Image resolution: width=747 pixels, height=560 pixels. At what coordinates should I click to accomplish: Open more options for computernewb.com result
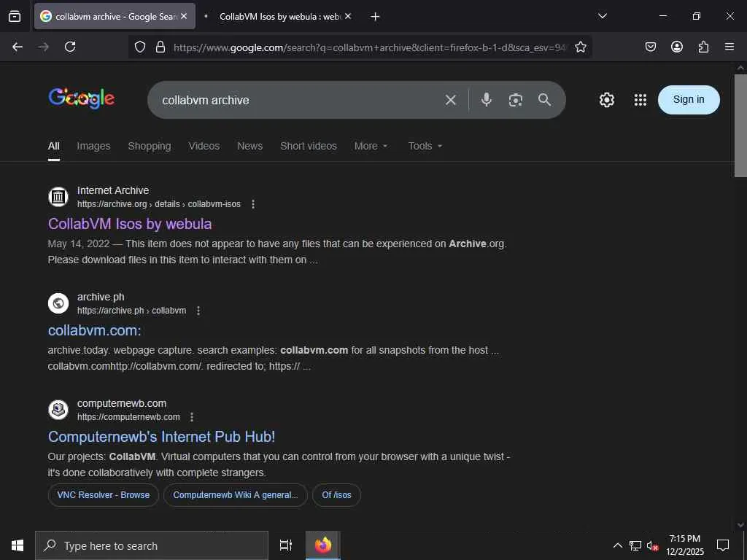pyautogui.click(x=192, y=417)
